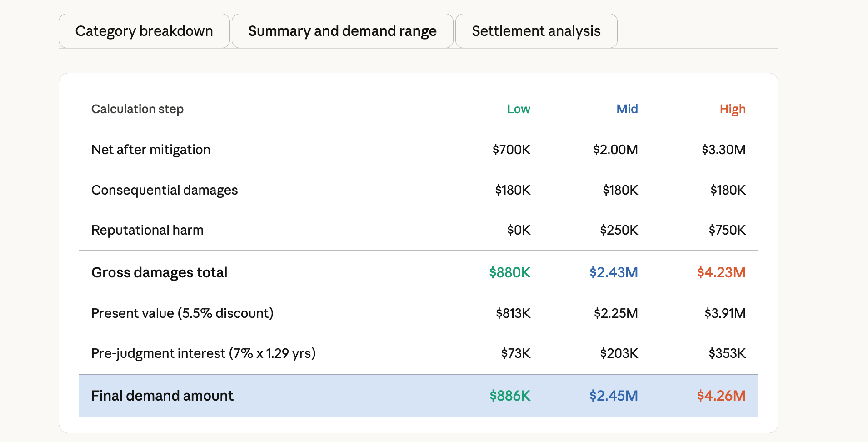This screenshot has width=868, height=442.
Task: Click the $2.45M final demand mid value
Action: 614,396
